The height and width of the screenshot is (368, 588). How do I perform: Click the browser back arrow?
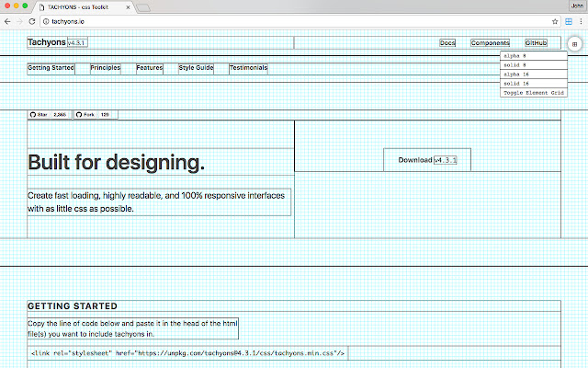tap(7, 22)
